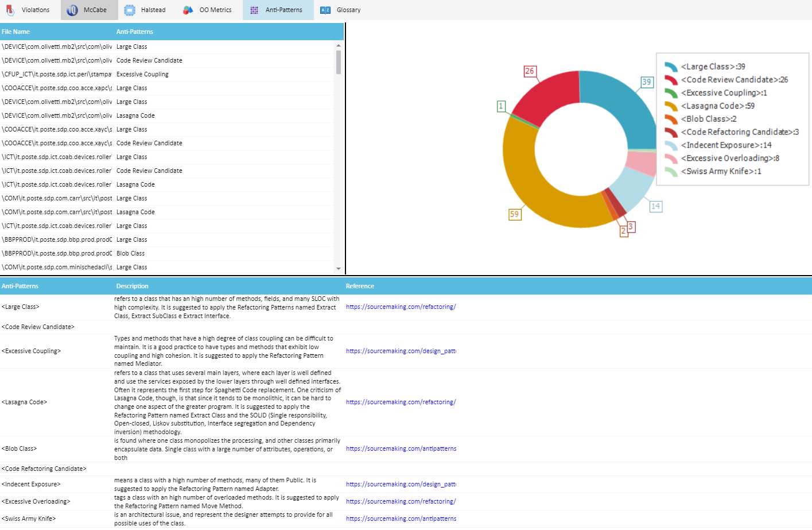Open the Excessive Coupling design patterns link
Screen dimensions: 812x530
pos(401,350)
